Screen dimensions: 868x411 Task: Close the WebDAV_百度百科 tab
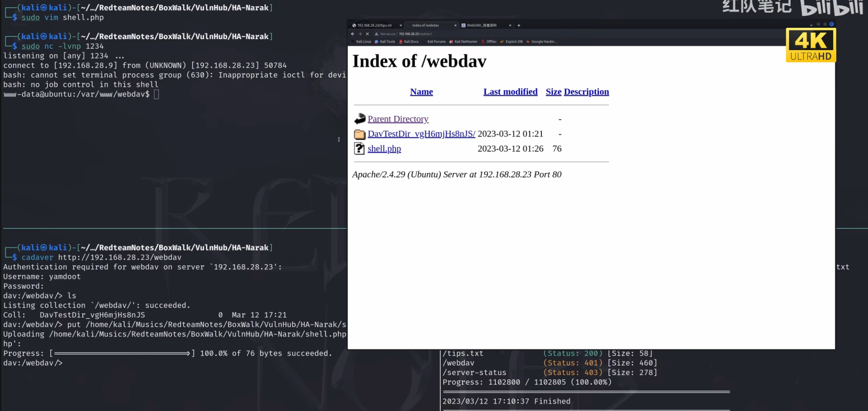point(510,26)
